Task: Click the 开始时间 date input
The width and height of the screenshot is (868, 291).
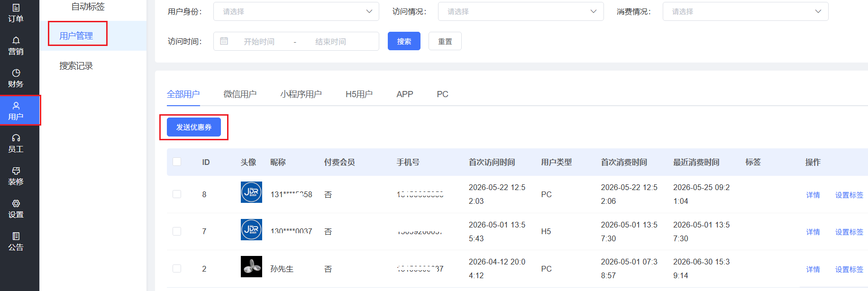Action: click(x=259, y=42)
